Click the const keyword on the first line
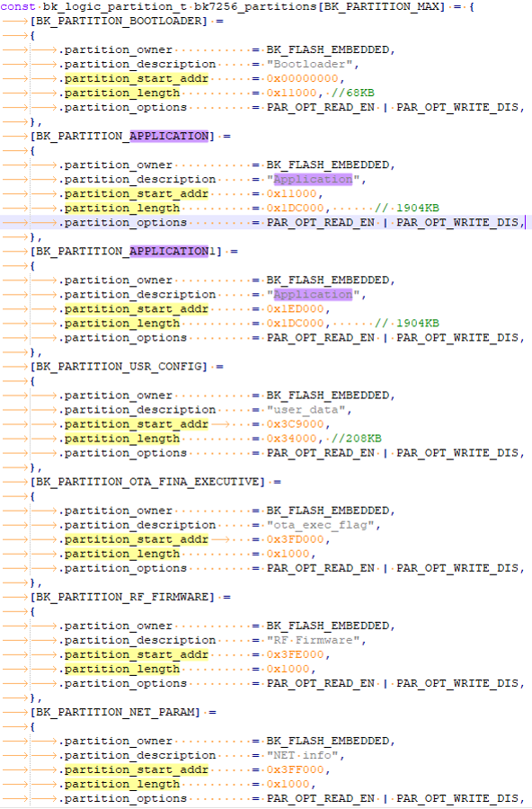 [x=18, y=6]
